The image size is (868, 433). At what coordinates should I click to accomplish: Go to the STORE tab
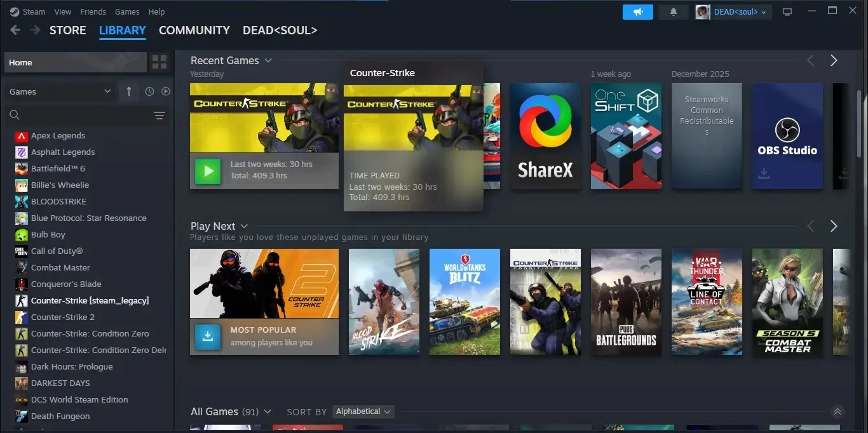click(68, 30)
